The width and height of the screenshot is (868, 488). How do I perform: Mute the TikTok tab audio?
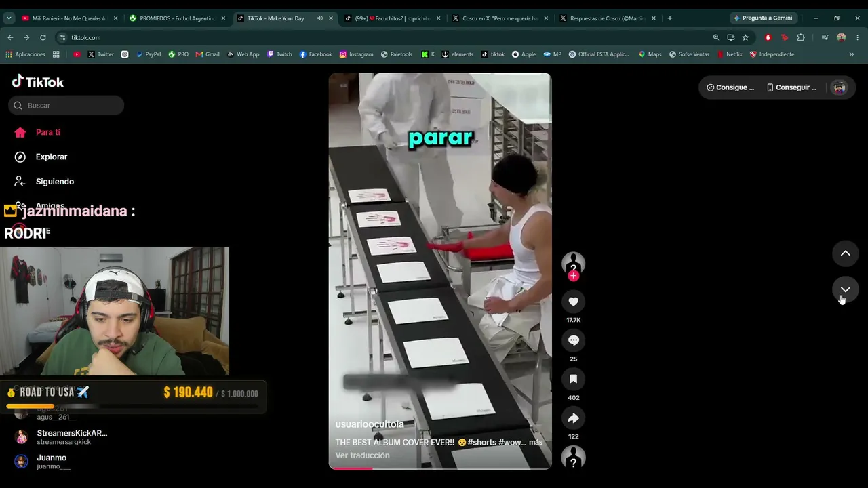(319, 18)
